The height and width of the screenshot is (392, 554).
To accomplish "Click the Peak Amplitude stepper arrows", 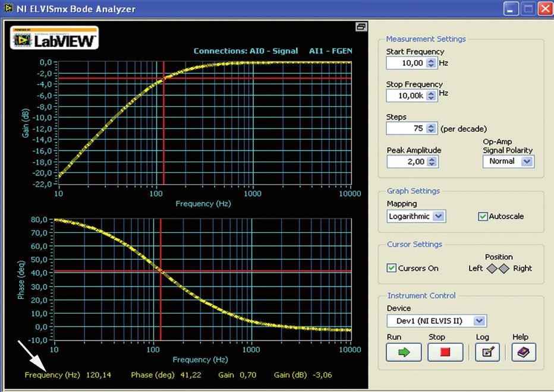I will point(432,162).
